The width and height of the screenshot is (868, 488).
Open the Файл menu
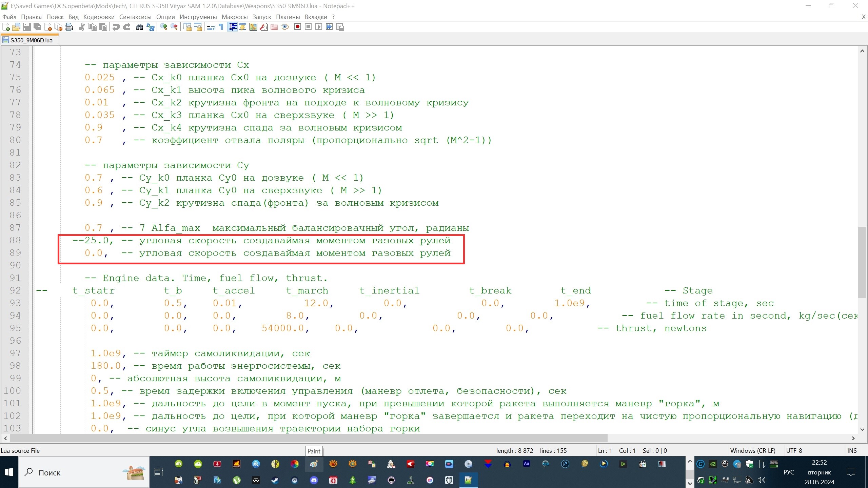[9, 17]
